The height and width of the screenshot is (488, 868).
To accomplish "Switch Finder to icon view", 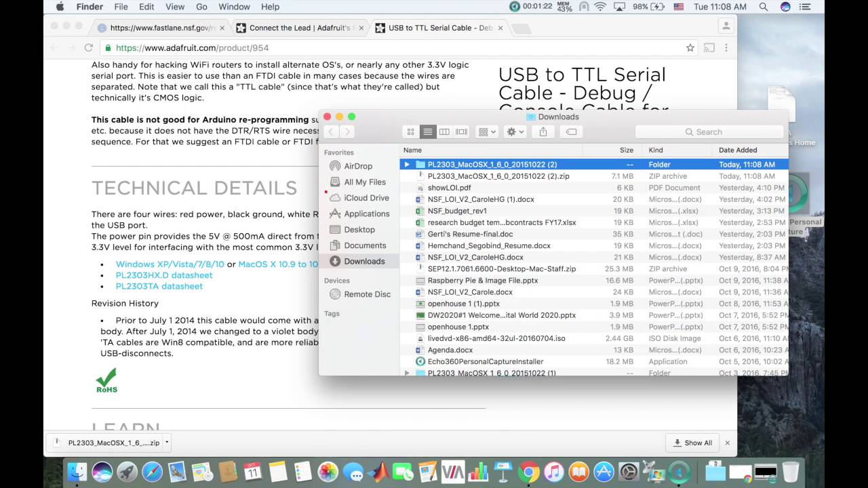I will tap(410, 132).
